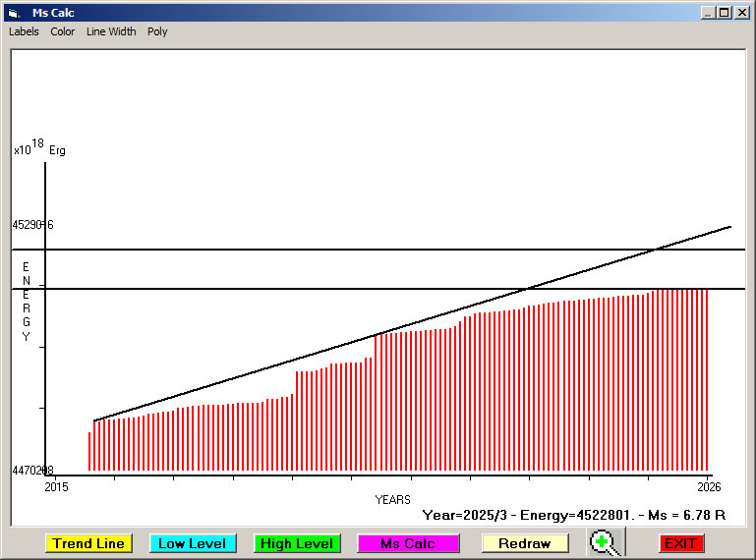Hit the magenta Ms Calc button
Screen dimensions: 756x560
click(408, 543)
